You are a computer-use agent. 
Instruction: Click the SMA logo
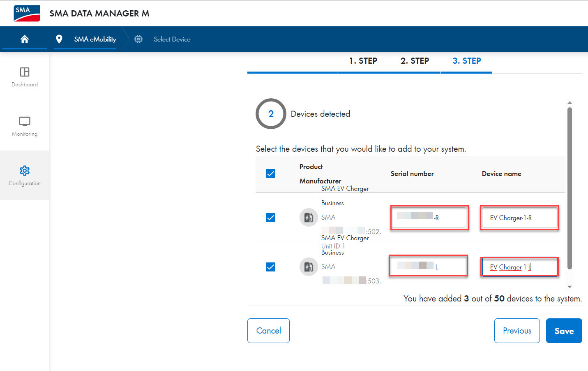click(x=27, y=13)
